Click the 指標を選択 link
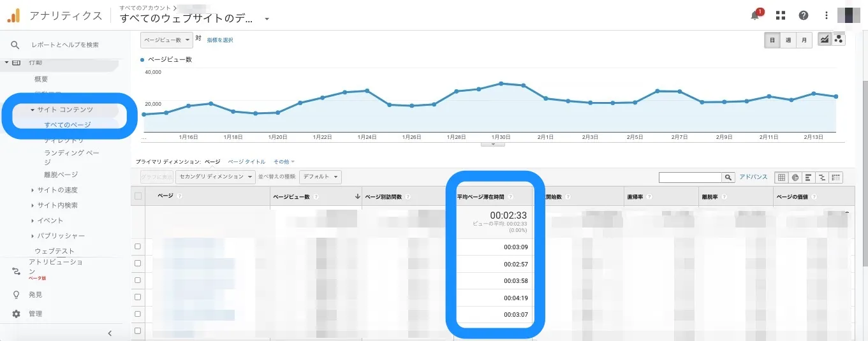 point(220,40)
